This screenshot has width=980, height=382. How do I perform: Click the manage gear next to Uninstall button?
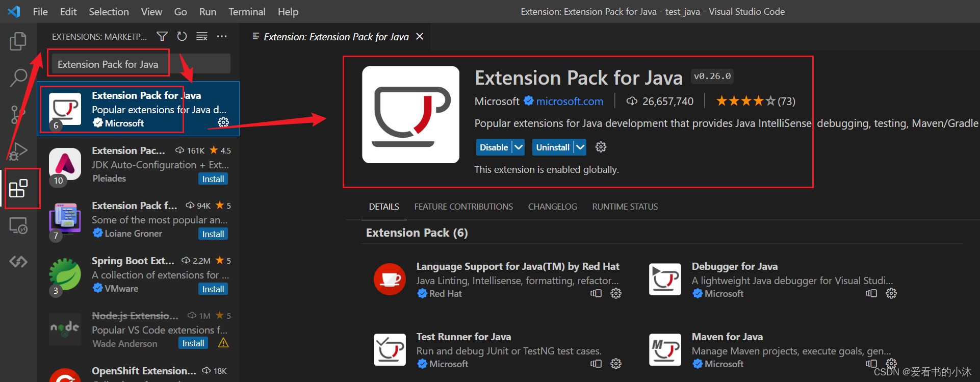pos(601,147)
